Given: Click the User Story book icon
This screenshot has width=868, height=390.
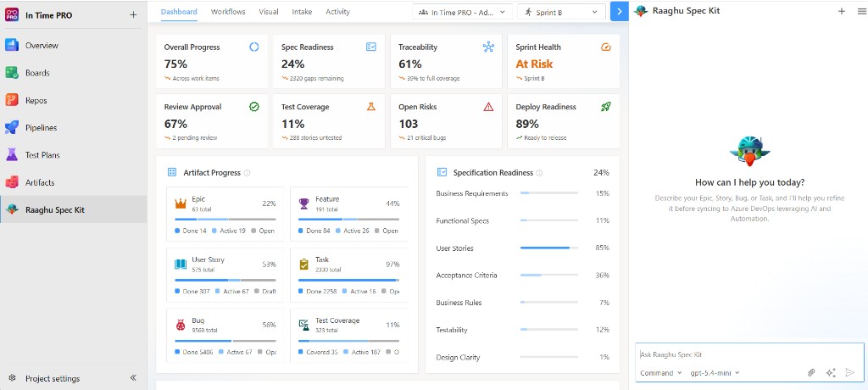Looking at the screenshot, I should tap(181, 265).
